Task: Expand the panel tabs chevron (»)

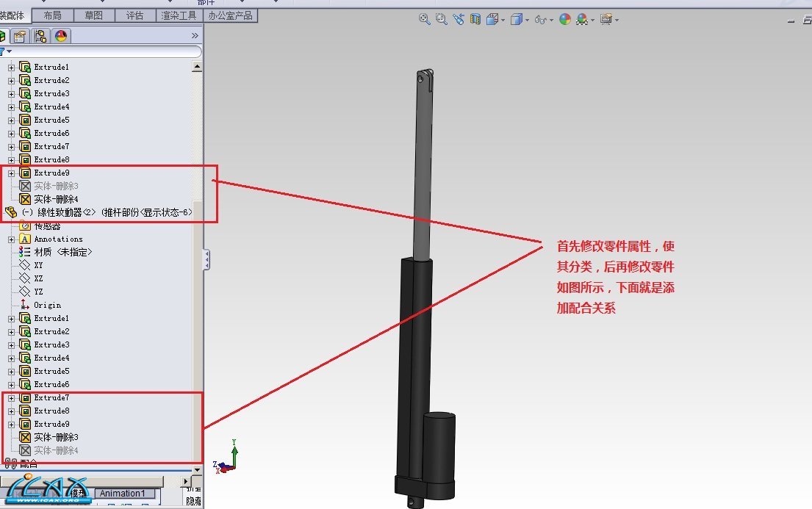Action: point(195,36)
